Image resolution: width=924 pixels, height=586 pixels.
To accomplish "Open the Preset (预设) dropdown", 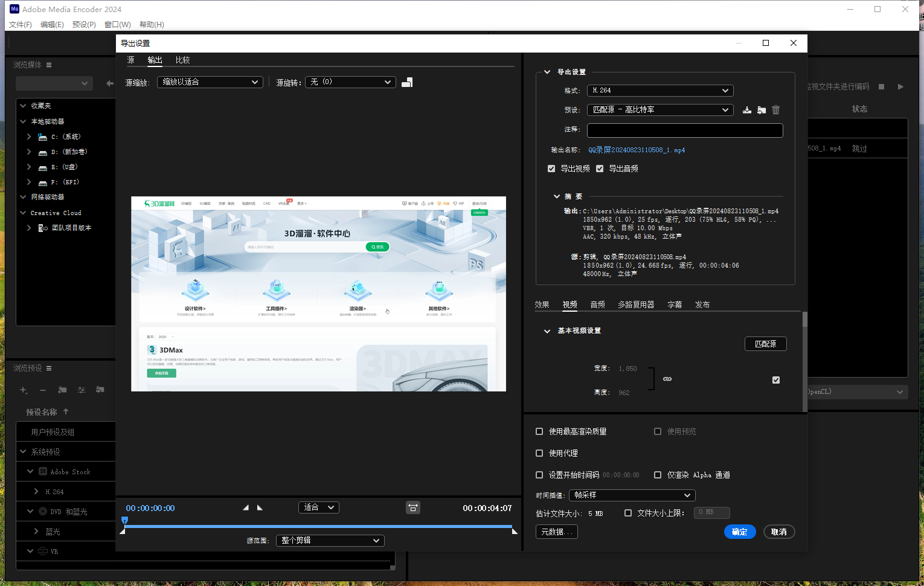I will pos(660,110).
